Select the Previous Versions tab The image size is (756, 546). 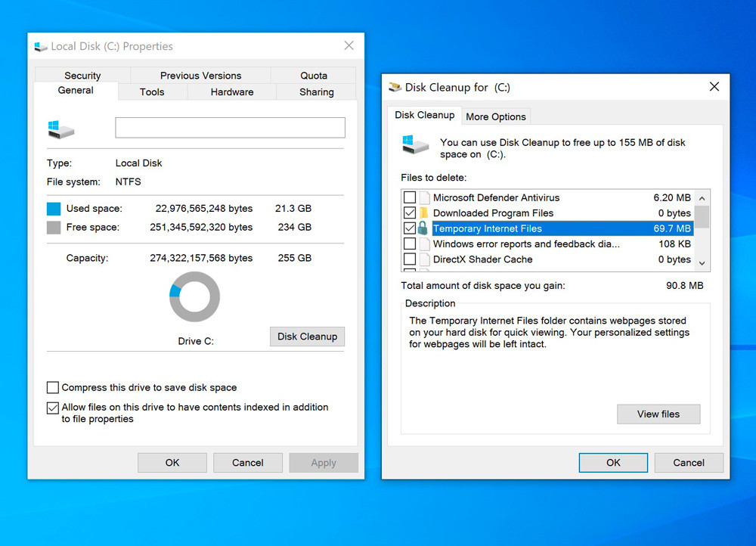click(200, 75)
